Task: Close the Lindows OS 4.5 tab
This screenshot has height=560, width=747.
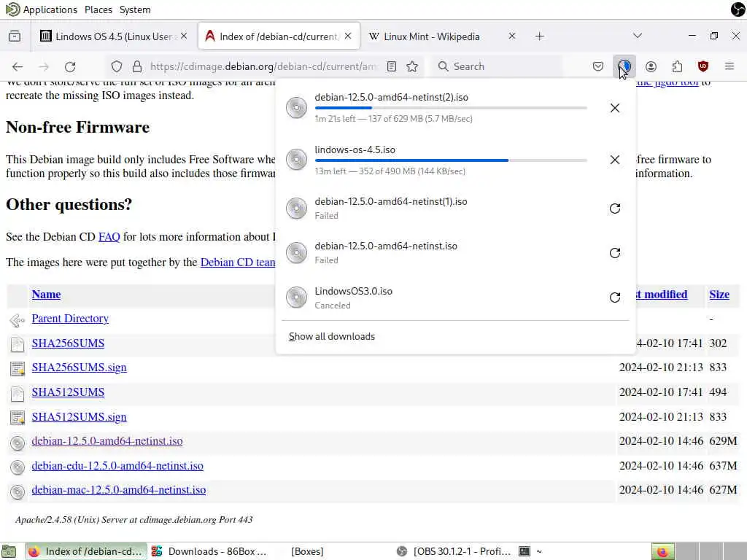Action: [x=184, y=36]
